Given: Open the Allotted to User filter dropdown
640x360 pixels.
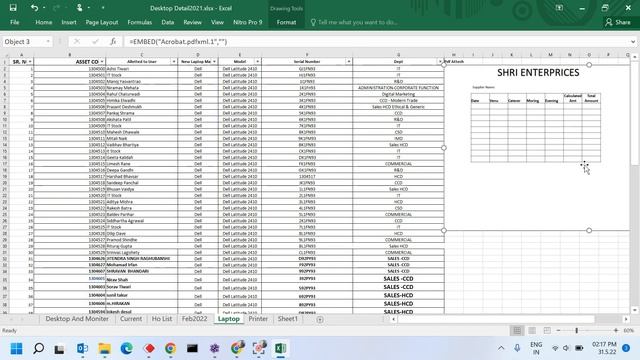Looking at the screenshot, I should [174, 62].
